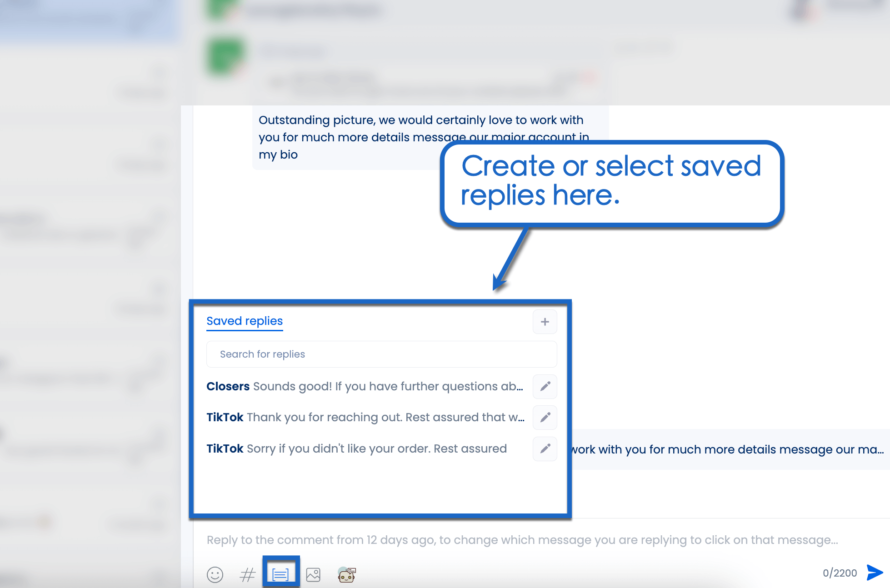Click the Search for replies field
890x588 pixels.
(x=381, y=354)
